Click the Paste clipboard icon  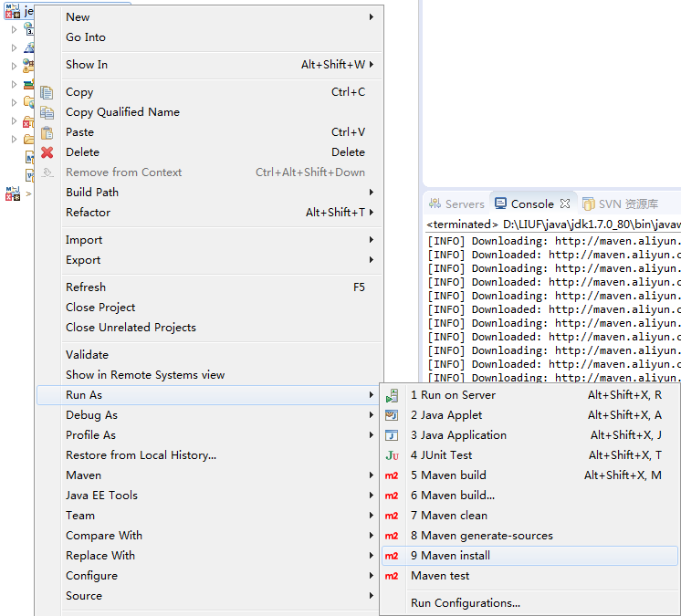click(x=47, y=132)
